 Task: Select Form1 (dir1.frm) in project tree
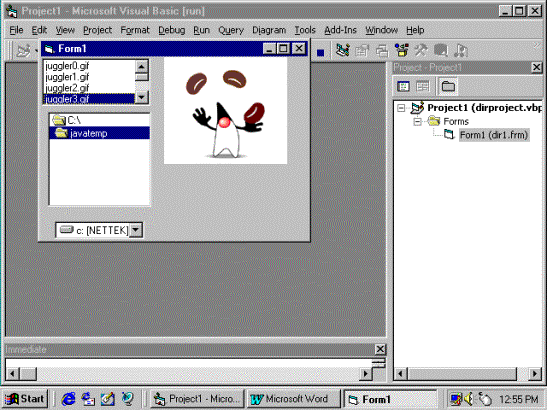point(494,135)
